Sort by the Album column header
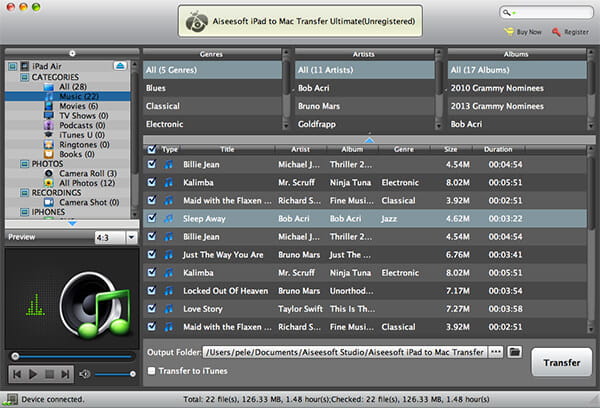 (352, 149)
